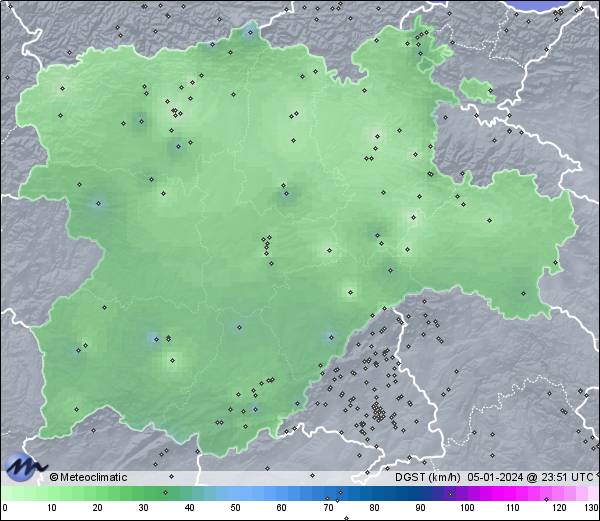Click the 60 label on the scale
Screen dimensions: 600x521
point(282,508)
